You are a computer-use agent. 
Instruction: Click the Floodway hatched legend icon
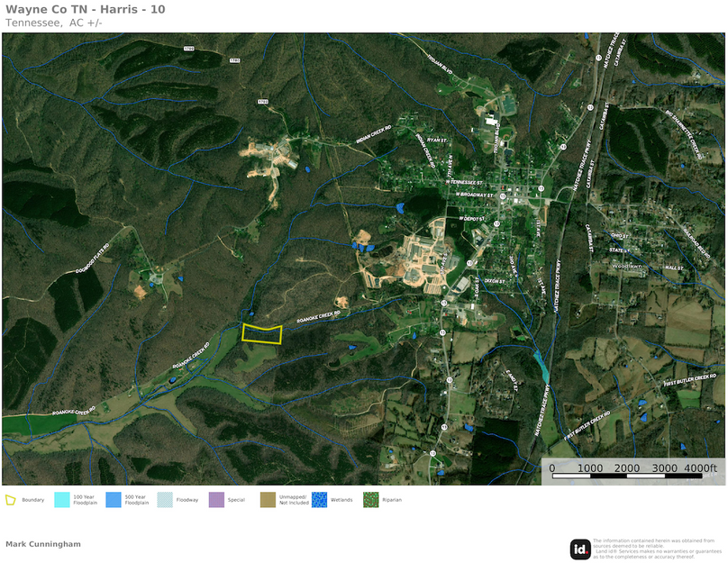coord(165,499)
